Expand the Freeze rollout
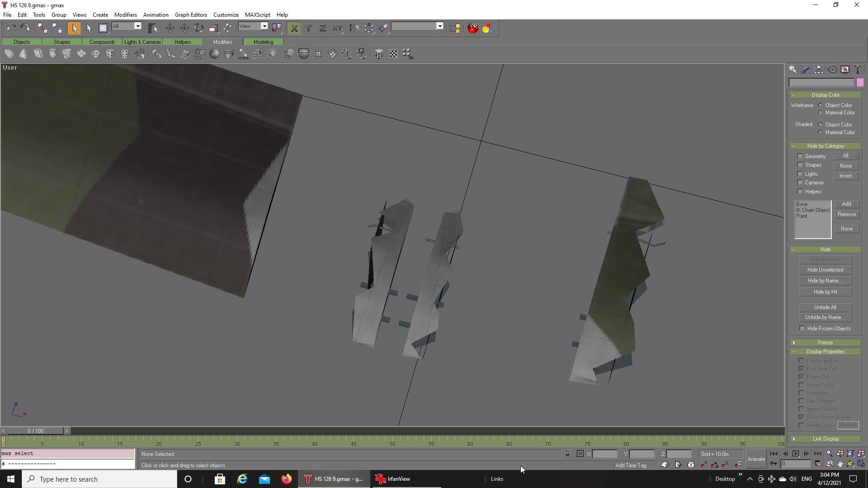Screen dimensions: 868x488 pyautogui.click(x=826, y=343)
